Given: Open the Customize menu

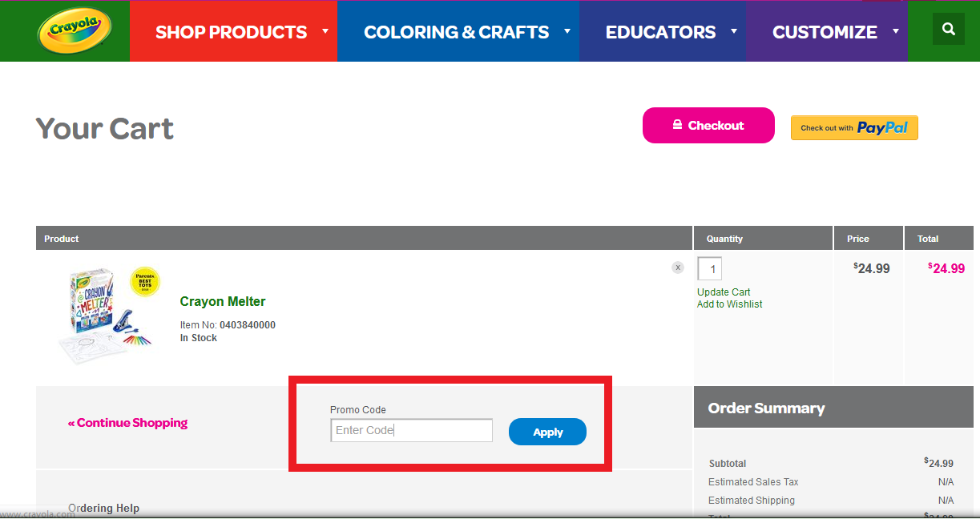Looking at the screenshot, I should pyautogui.click(x=825, y=32).
